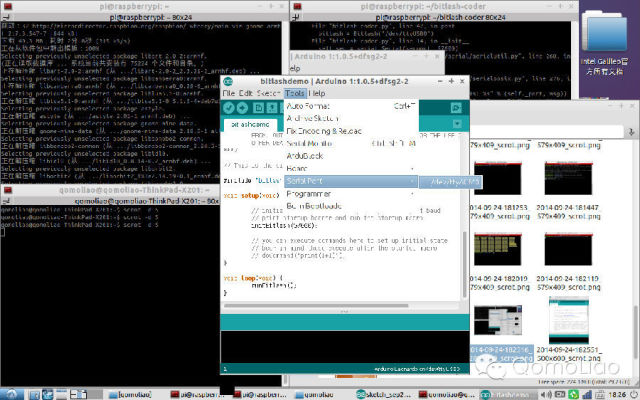Select the /dev/tty serial port entry
This screenshot has width=640, height=400.
451,182
